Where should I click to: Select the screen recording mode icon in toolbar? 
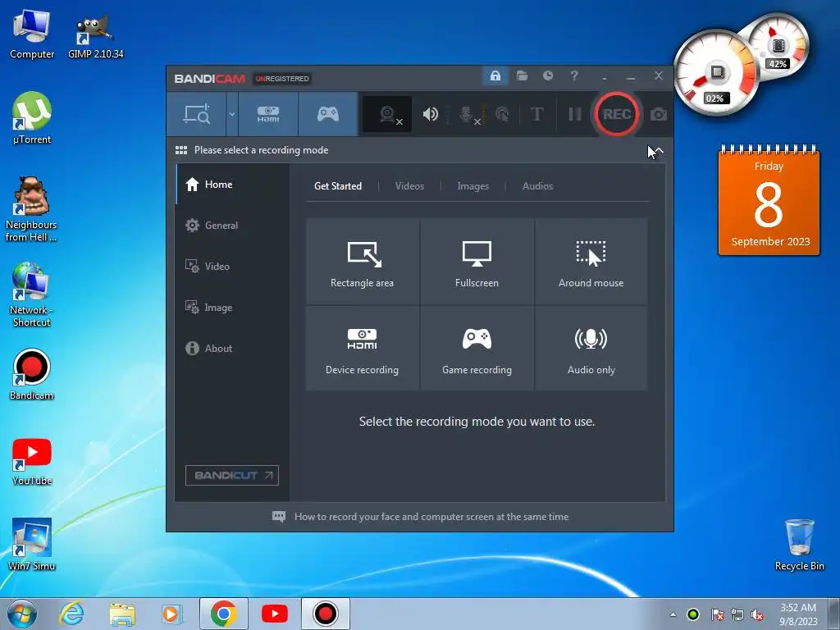click(197, 114)
